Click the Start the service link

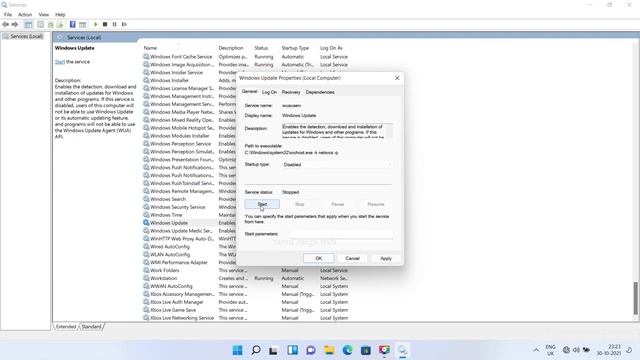[60, 62]
